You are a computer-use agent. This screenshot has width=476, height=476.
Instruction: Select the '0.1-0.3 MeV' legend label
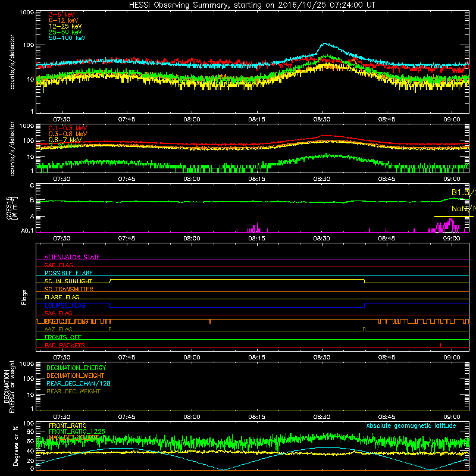click(x=68, y=128)
